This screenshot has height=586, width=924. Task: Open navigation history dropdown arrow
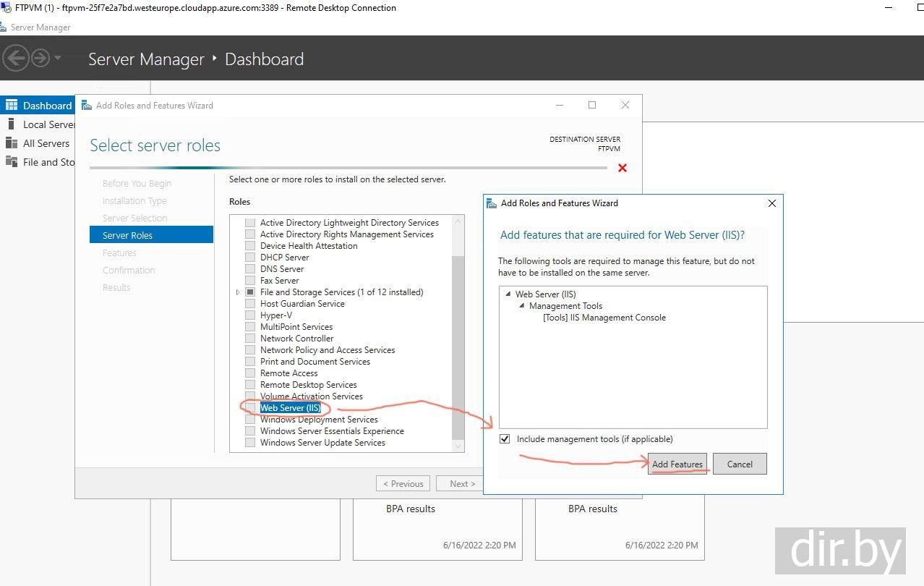(58, 58)
